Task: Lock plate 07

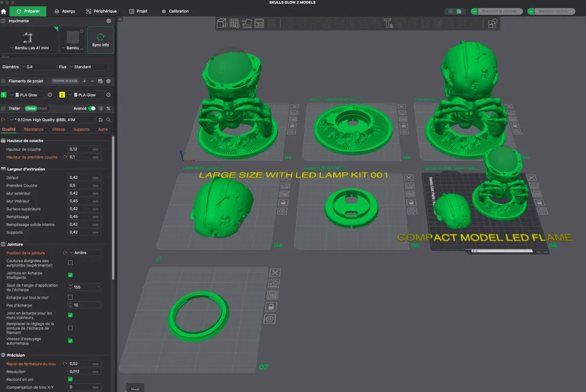Action: pos(271,307)
